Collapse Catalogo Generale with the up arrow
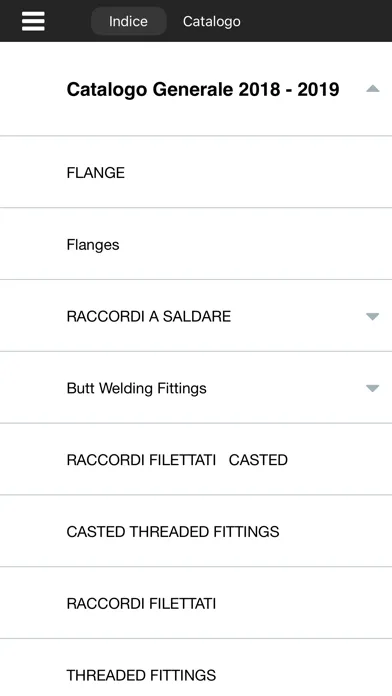392x696 pixels. 372,89
